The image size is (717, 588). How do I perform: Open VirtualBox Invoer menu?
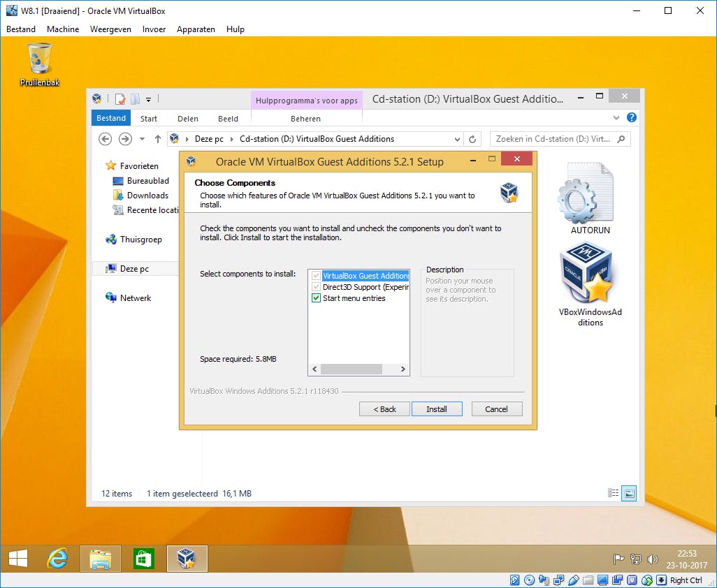[x=154, y=29]
